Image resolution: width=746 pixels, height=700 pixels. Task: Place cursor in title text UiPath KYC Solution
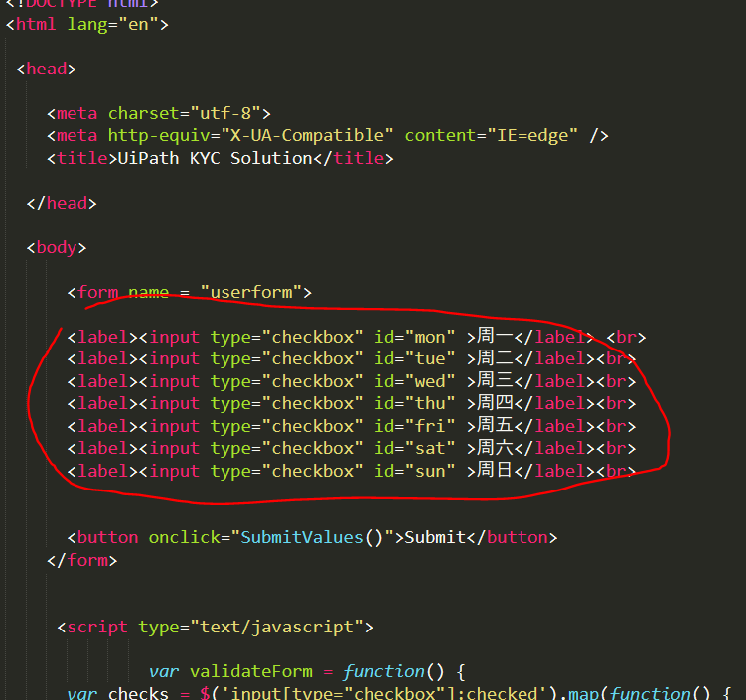coord(215,158)
